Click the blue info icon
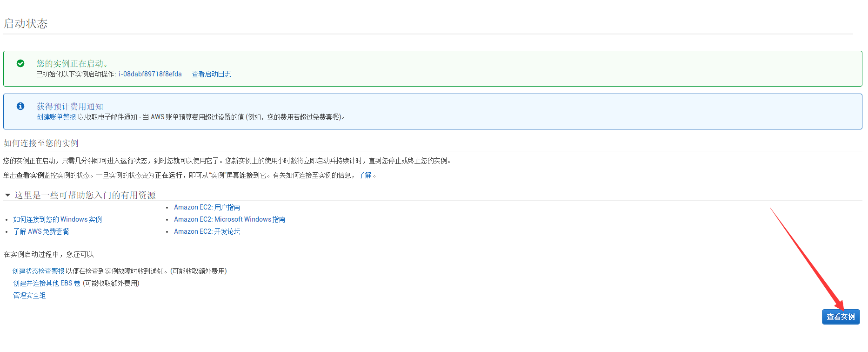This screenshot has height=352, width=868. 20,106
